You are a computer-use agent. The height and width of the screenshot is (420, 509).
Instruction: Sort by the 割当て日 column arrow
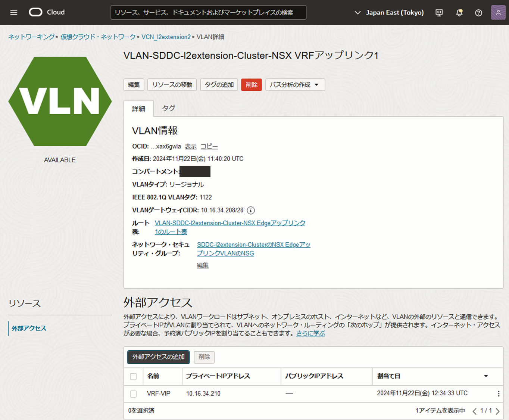(486, 376)
